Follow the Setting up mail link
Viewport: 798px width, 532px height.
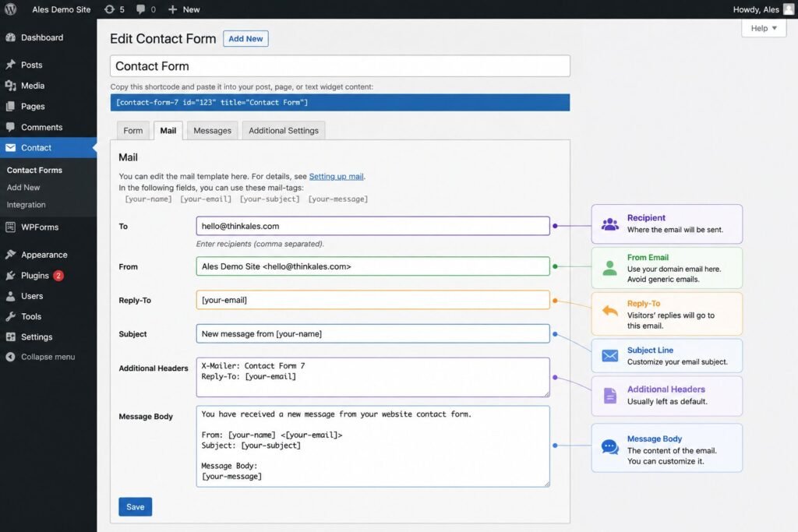pyautogui.click(x=336, y=176)
